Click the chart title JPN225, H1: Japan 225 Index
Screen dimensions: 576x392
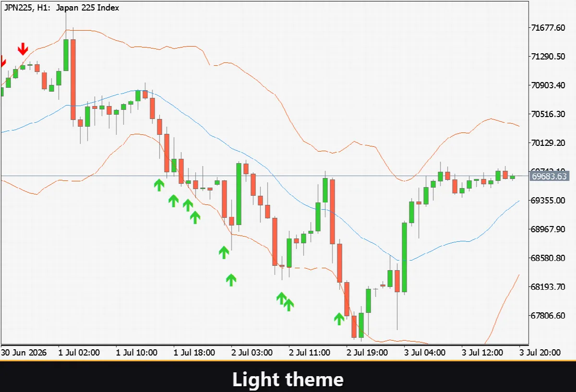pos(62,7)
